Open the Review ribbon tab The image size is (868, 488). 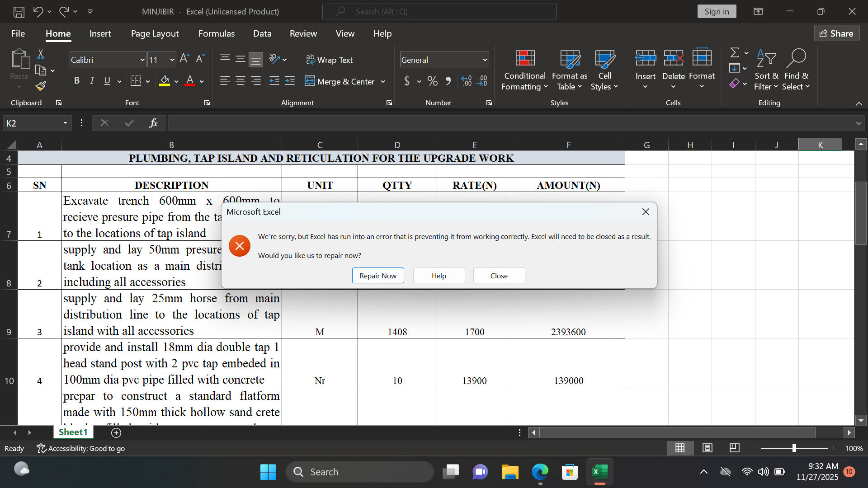(303, 33)
